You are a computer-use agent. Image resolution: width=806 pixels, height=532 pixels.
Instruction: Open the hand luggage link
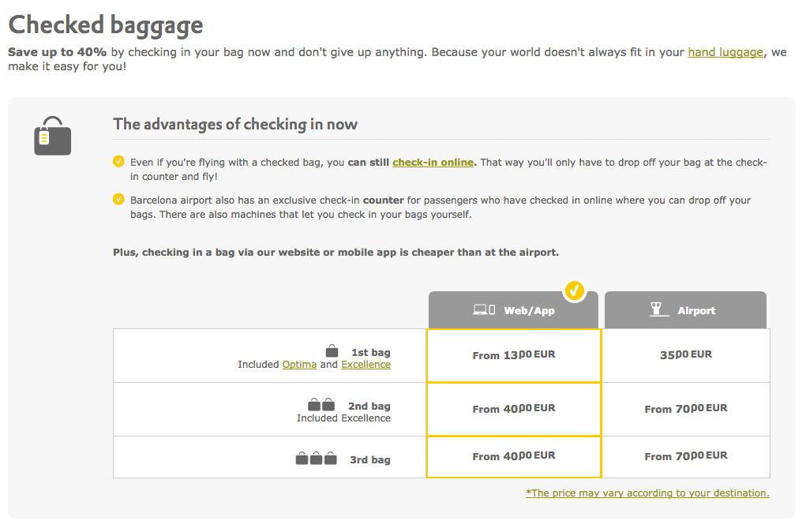[725, 52]
